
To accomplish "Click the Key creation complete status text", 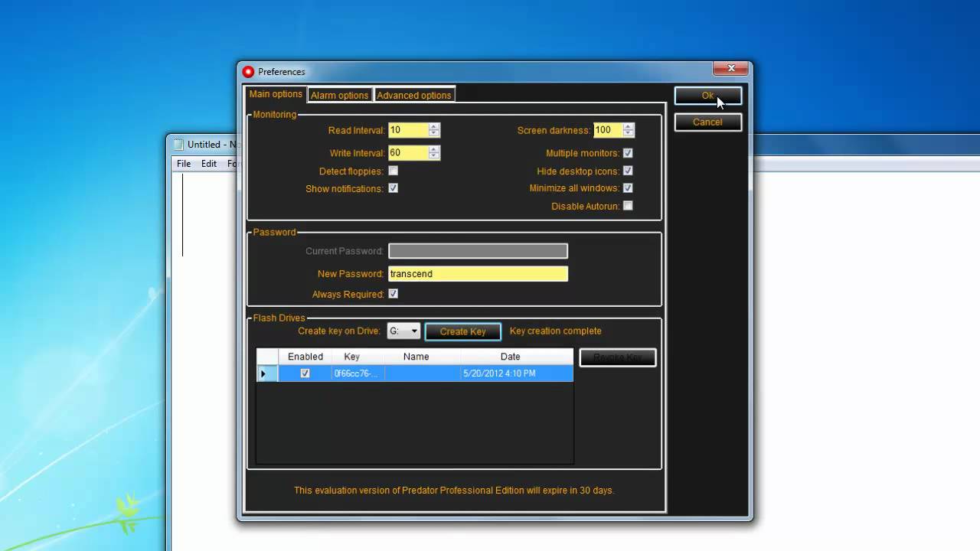I will click(556, 331).
